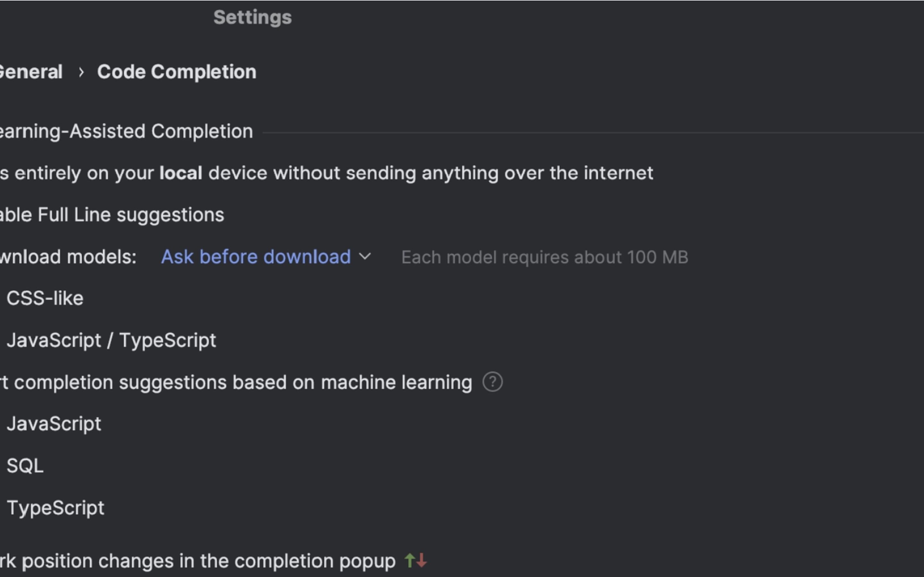Image resolution: width=924 pixels, height=577 pixels.
Task: Toggle JavaScript under machine learning sorting
Action: tap(54, 424)
